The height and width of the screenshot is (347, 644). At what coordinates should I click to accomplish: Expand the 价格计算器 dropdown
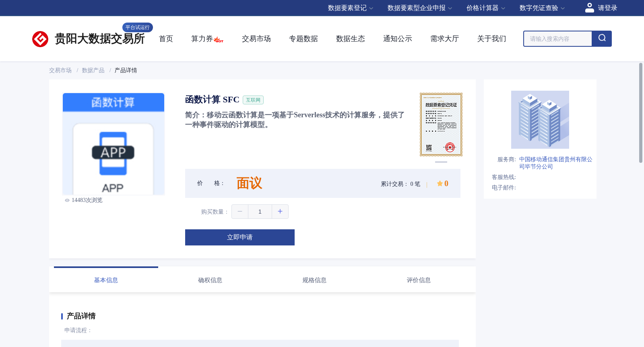pos(486,8)
